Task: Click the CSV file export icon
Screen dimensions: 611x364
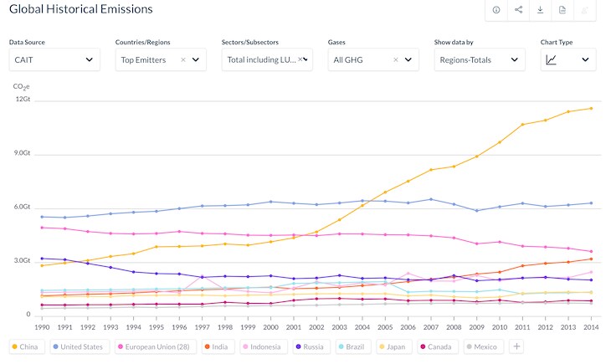Action: pyautogui.click(x=562, y=10)
